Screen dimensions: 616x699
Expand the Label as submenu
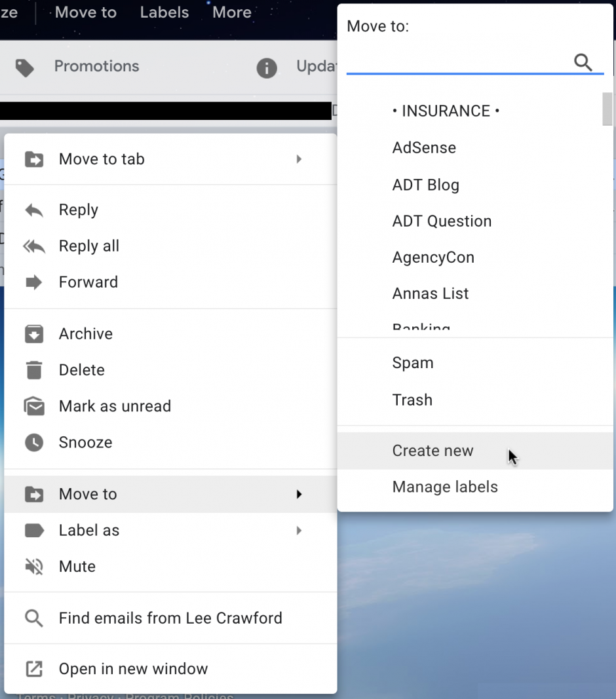point(299,530)
